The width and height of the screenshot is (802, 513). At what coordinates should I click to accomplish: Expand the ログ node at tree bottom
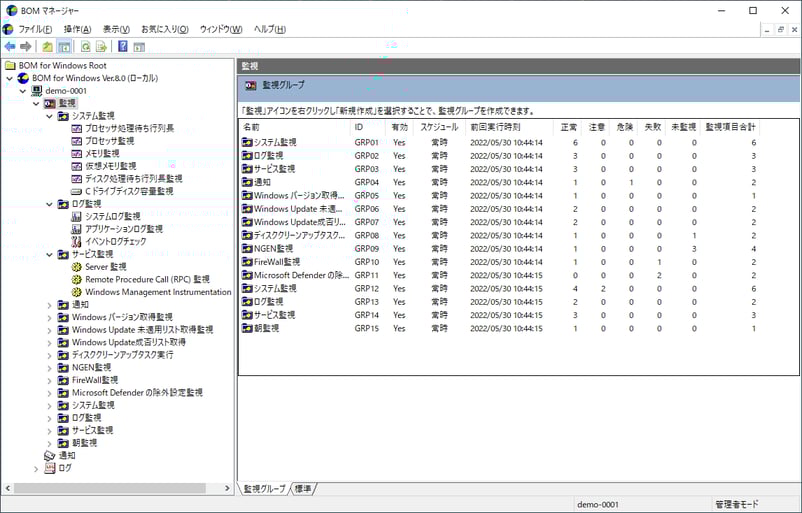(x=36, y=469)
